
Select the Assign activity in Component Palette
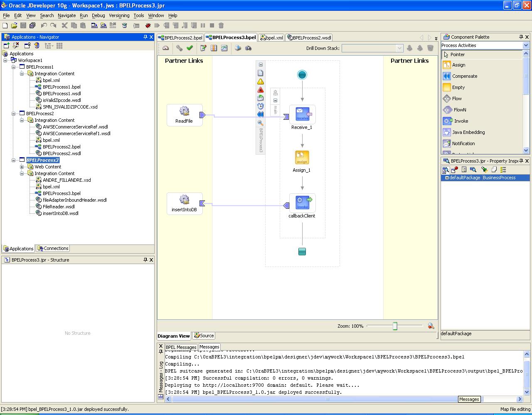pyautogui.click(x=458, y=65)
